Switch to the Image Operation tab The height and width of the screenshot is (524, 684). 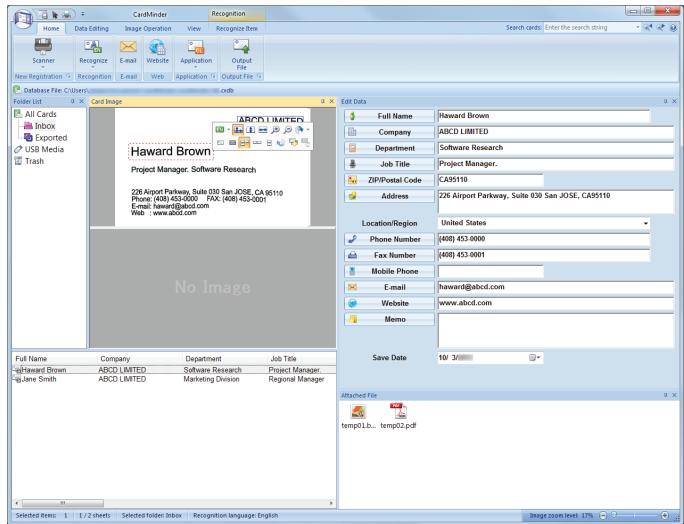(148, 28)
